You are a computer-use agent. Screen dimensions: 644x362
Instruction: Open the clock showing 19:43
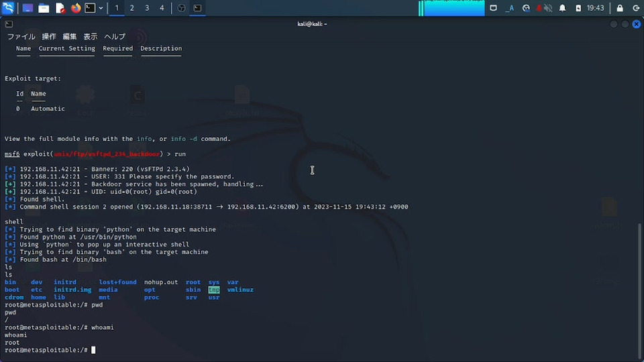(595, 8)
